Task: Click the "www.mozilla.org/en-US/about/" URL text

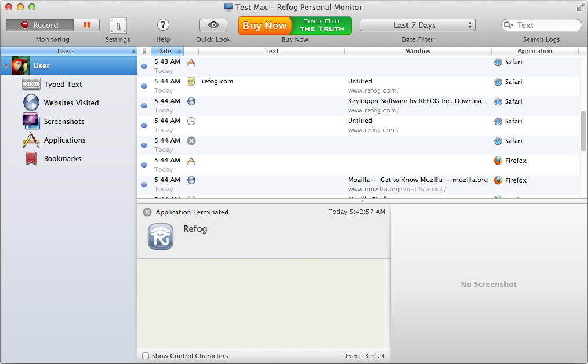Action: coord(397,189)
